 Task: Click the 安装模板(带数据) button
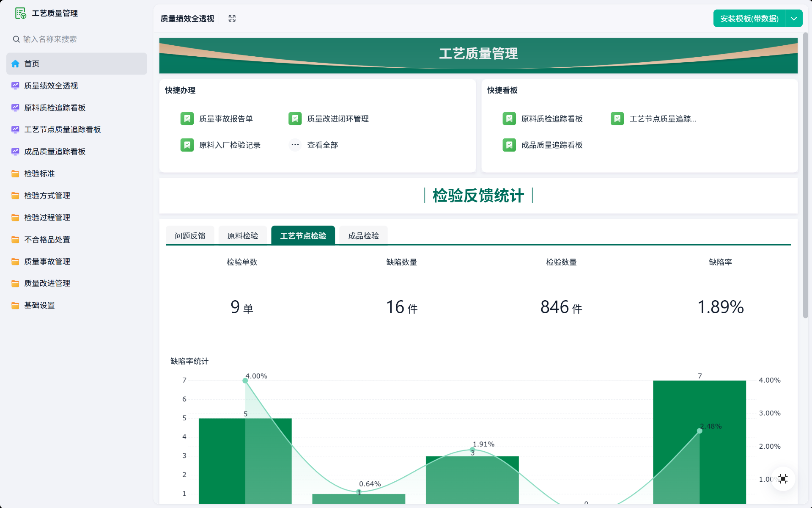(749, 19)
